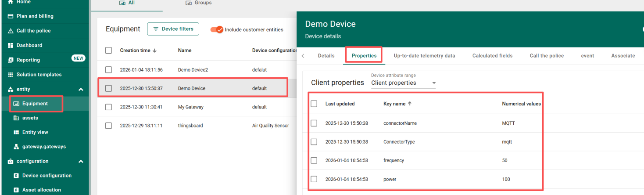Tick the frequency property checkbox
This screenshot has width=644, height=195.
pyautogui.click(x=314, y=160)
